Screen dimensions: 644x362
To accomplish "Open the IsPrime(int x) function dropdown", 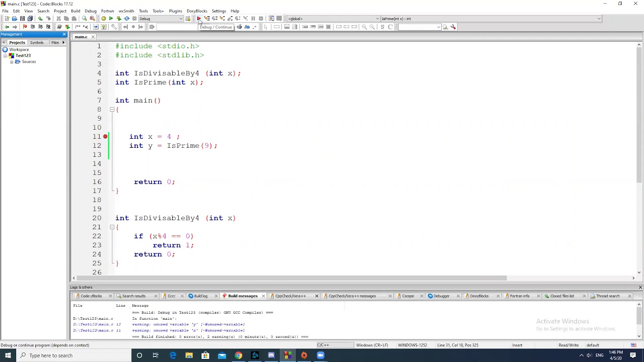I will pos(491,19).
